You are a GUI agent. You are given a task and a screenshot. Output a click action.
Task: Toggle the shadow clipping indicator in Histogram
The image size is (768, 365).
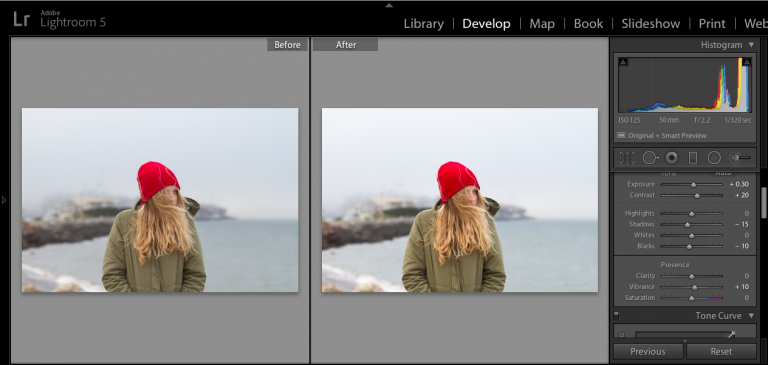[623, 62]
